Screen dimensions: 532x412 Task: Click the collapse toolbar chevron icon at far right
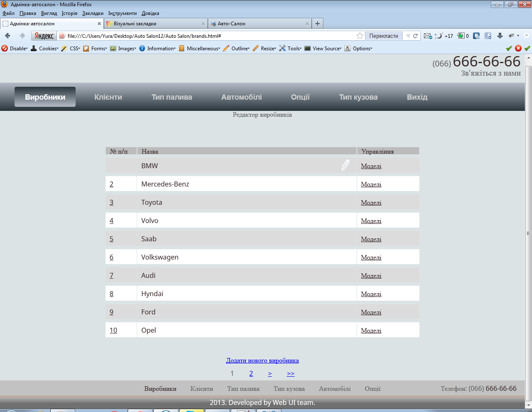pyautogui.click(x=527, y=36)
